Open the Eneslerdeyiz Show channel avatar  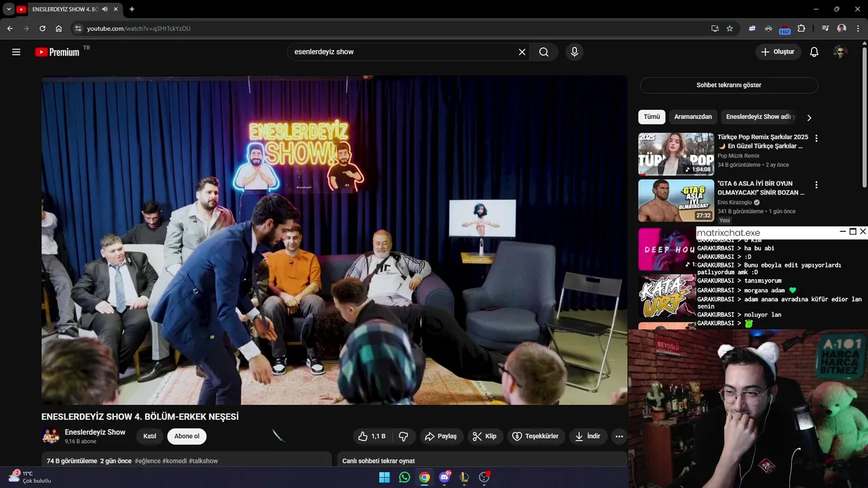pyautogui.click(x=51, y=436)
